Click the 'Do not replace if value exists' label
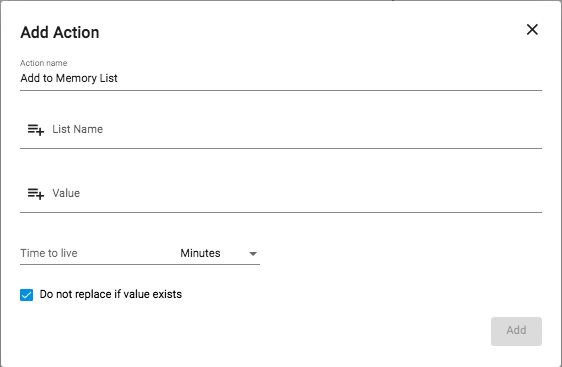The image size is (562, 367). pos(111,294)
